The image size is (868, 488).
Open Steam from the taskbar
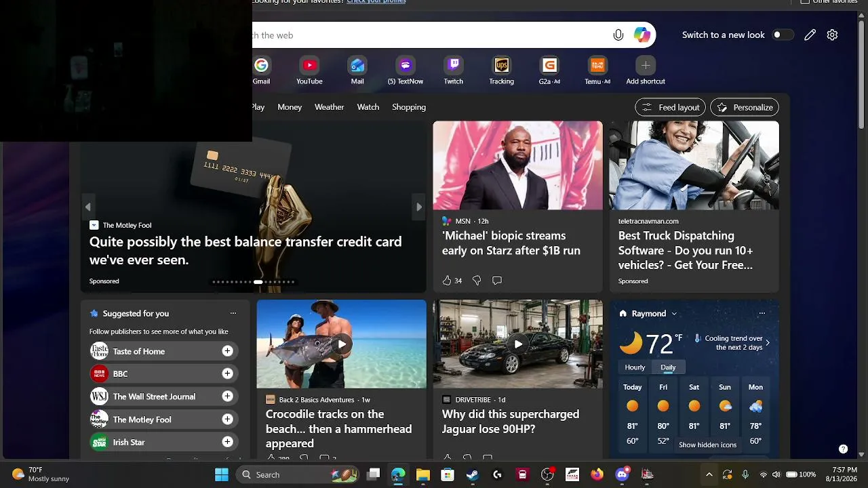(x=473, y=474)
